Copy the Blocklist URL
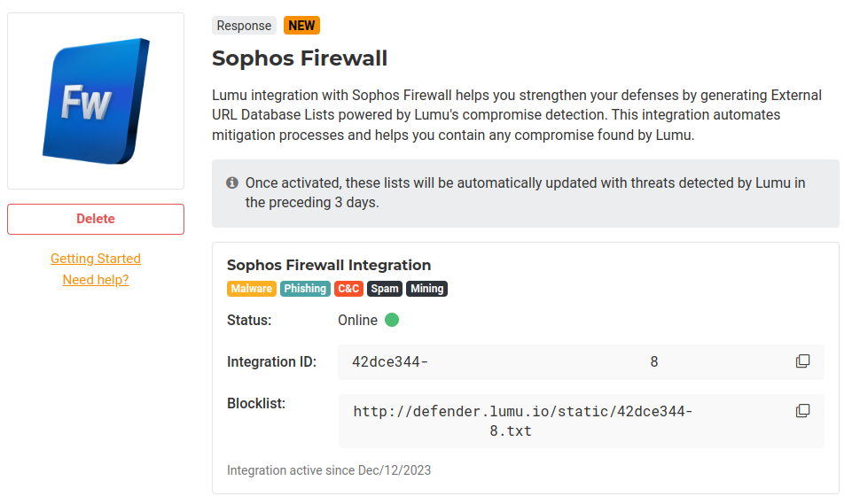 [x=802, y=411]
